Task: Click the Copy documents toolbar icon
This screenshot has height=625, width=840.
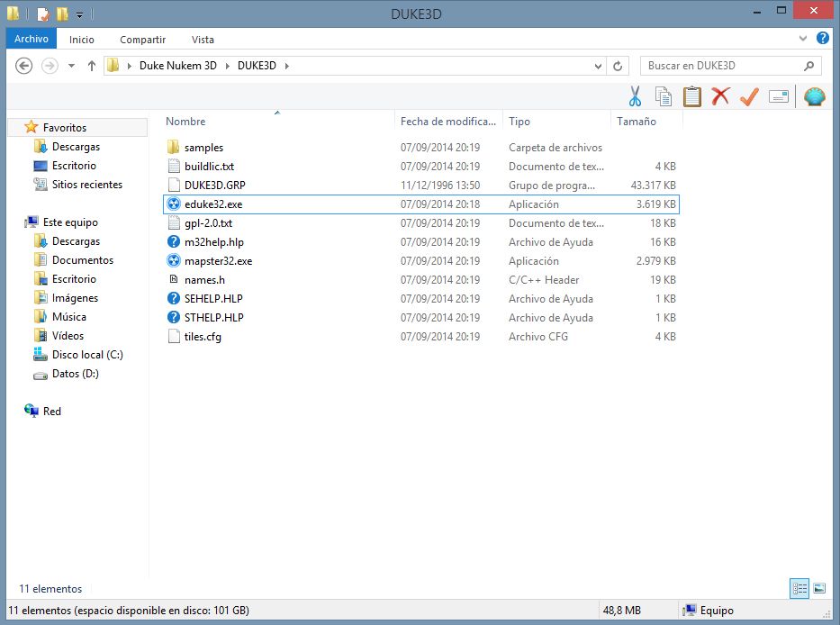Action: coord(664,96)
